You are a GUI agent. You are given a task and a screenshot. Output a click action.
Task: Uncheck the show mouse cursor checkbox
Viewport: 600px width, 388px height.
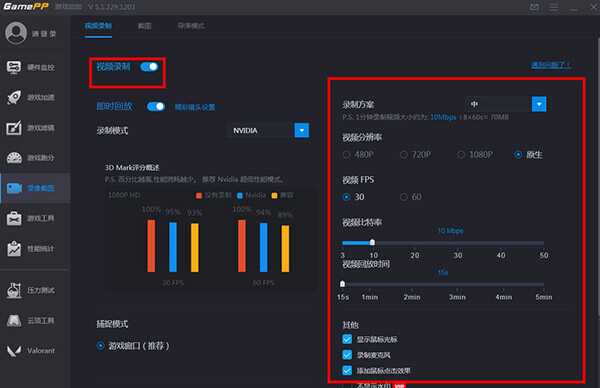tap(347, 339)
